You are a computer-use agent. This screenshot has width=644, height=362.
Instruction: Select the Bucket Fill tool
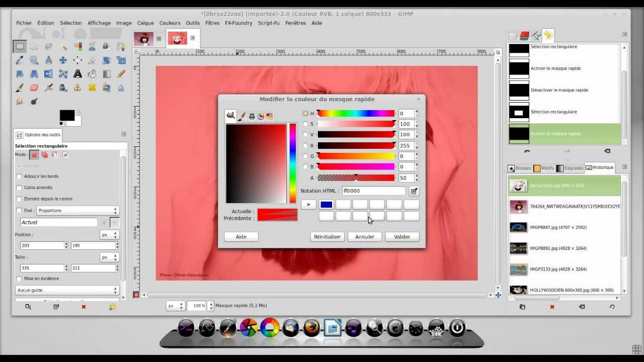[x=92, y=74]
